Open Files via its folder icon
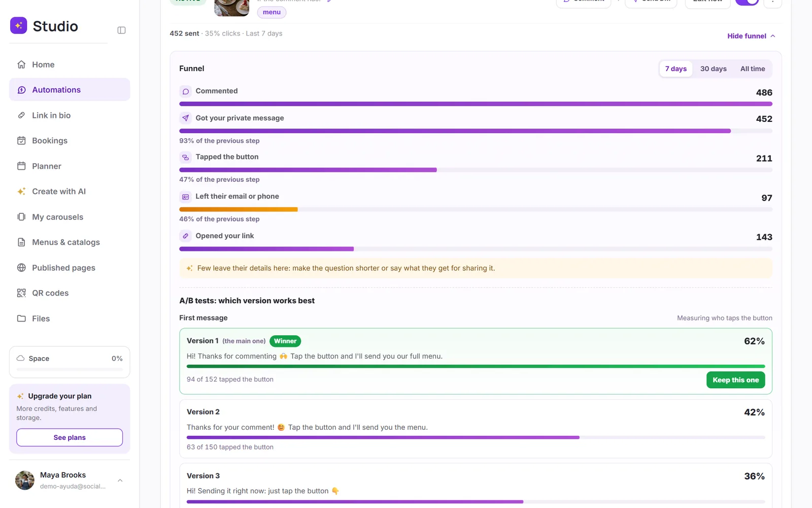The height and width of the screenshot is (508, 812). point(21,319)
